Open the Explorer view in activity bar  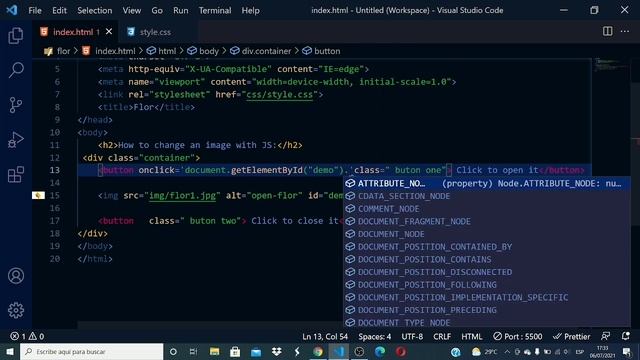coord(16,36)
